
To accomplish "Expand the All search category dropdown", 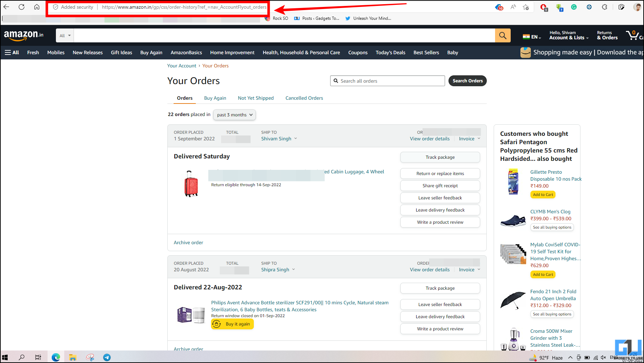I will point(65,35).
